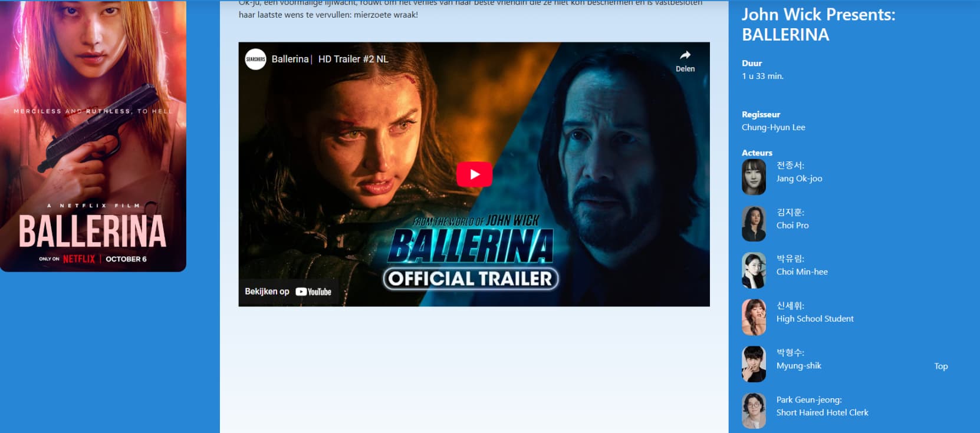Screen dimensions: 980x433
Task: Click the description text ending mierzoete wraak
Action: (471, 9)
